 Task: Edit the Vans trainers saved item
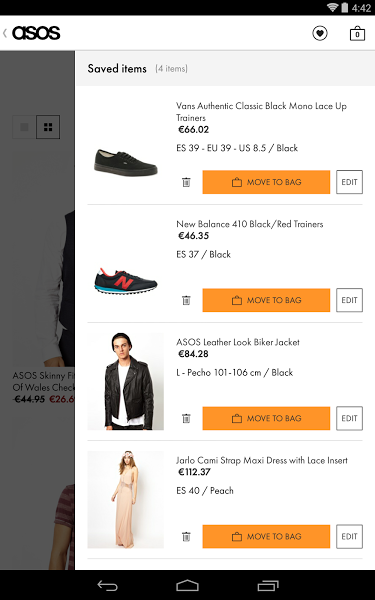[349, 182]
